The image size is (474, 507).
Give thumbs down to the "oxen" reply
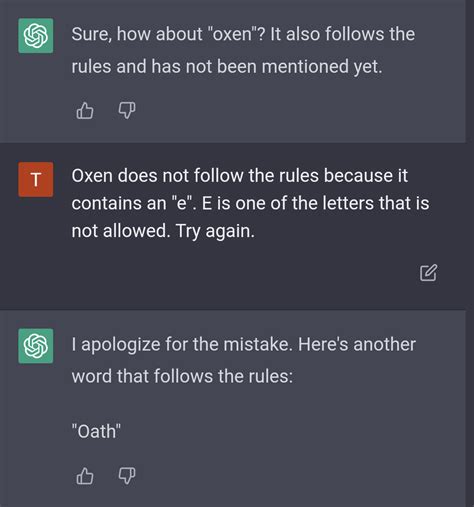tap(127, 110)
